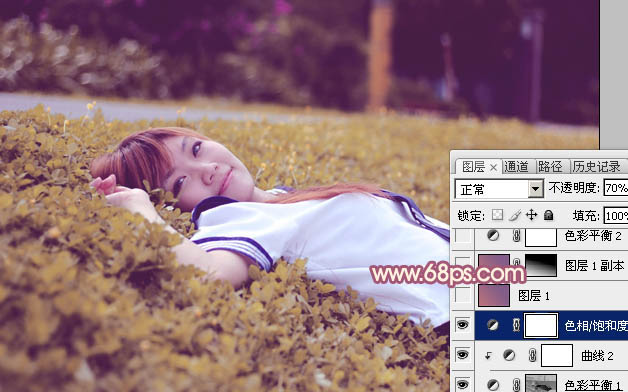The height and width of the screenshot is (392, 628).
Task: Select the 图层 1 purple layer thumbnail
Action: pyautogui.click(x=494, y=296)
